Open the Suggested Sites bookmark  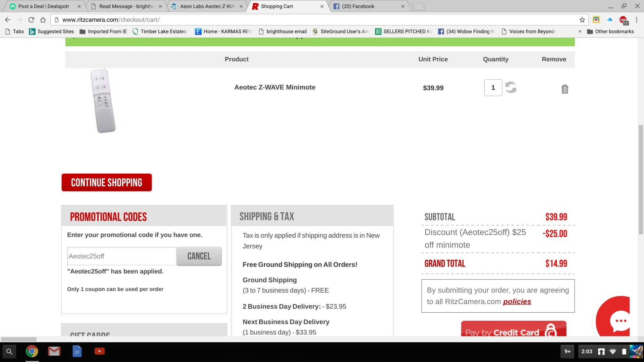(51, 32)
